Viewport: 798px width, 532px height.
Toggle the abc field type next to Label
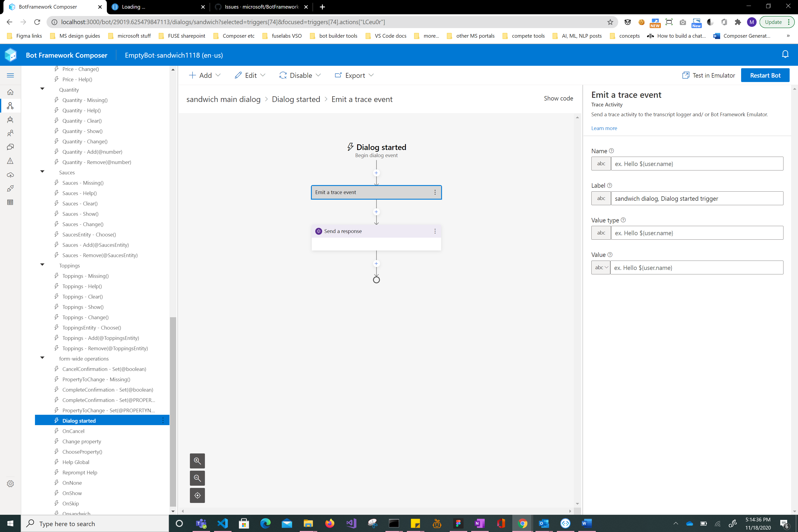click(601, 198)
